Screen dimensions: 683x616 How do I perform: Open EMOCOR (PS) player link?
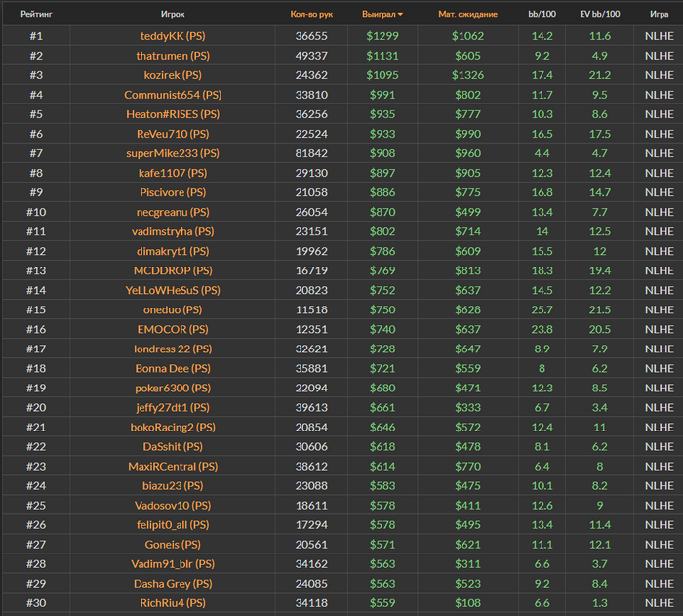pos(173,329)
